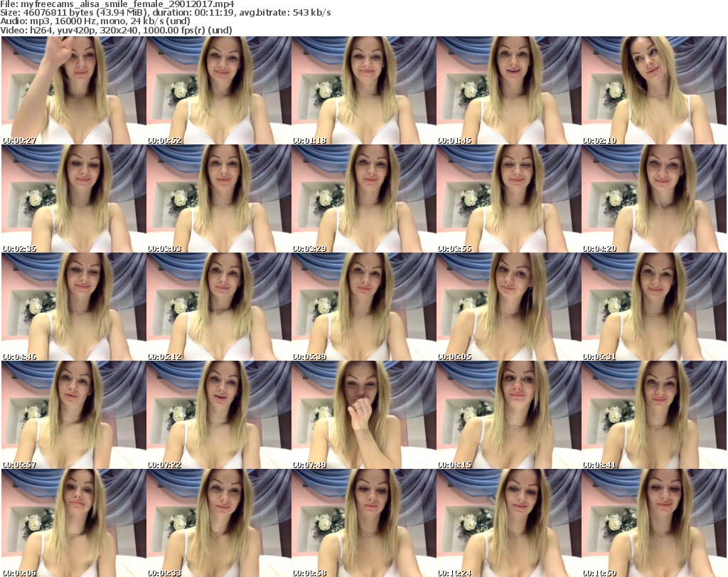Select the thumbnail frame stamped 00:10:24
This screenshot has height=577, width=728.
pos(509,523)
